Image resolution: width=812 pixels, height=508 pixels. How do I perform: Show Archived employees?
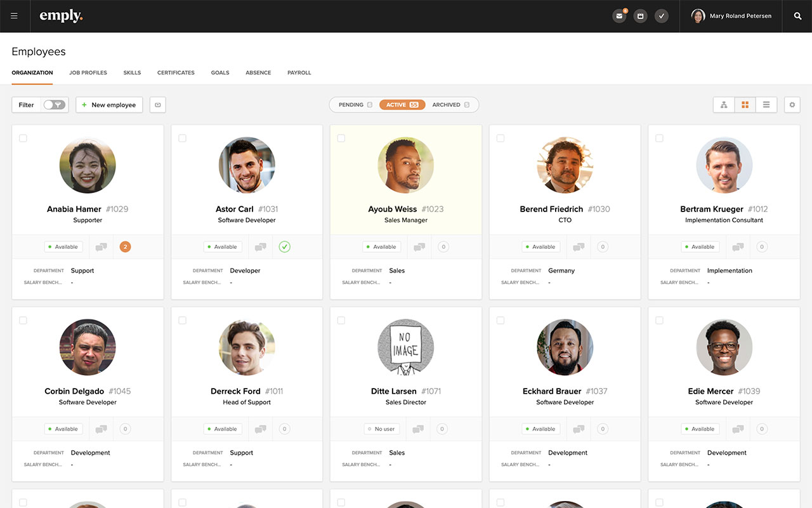tap(450, 105)
